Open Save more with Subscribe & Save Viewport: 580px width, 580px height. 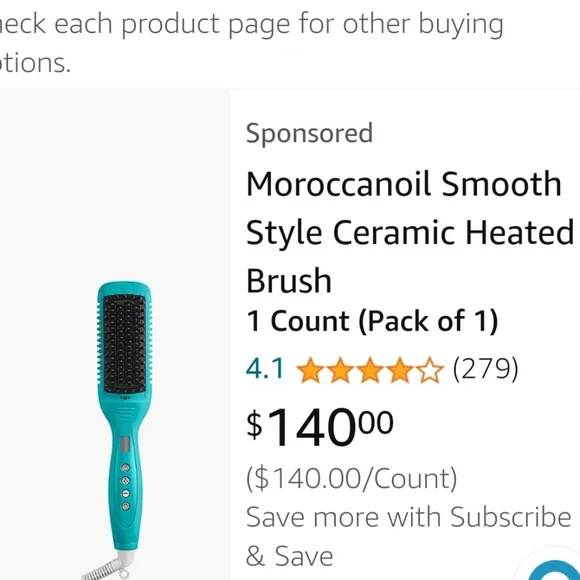(409, 536)
